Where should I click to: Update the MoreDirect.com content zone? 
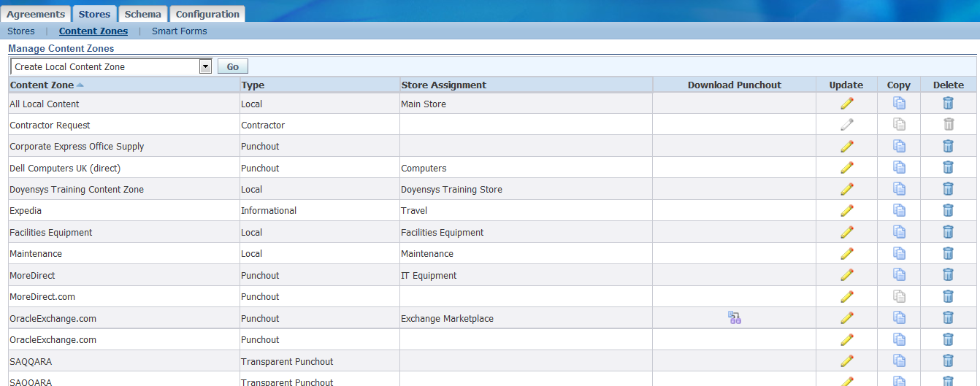(846, 296)
